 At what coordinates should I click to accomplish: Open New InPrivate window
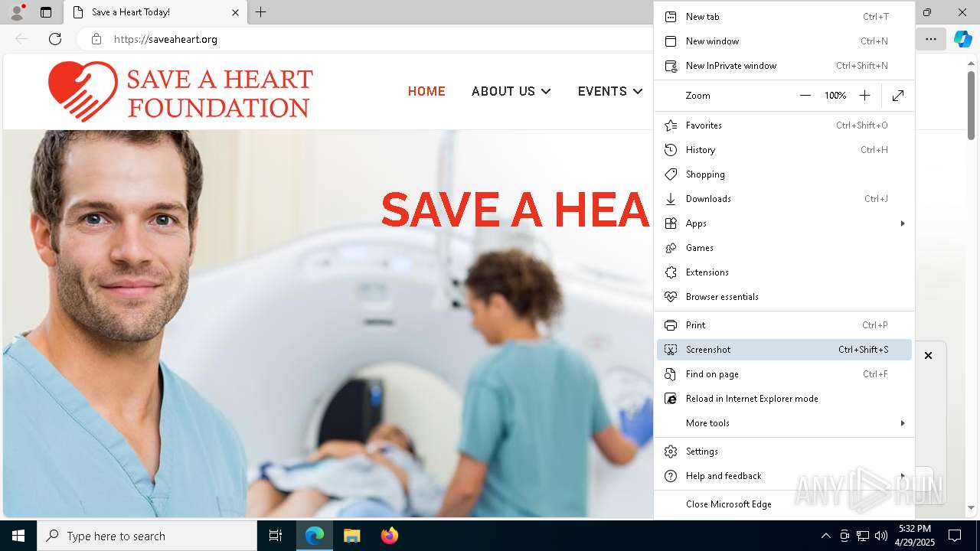[784, 66]
